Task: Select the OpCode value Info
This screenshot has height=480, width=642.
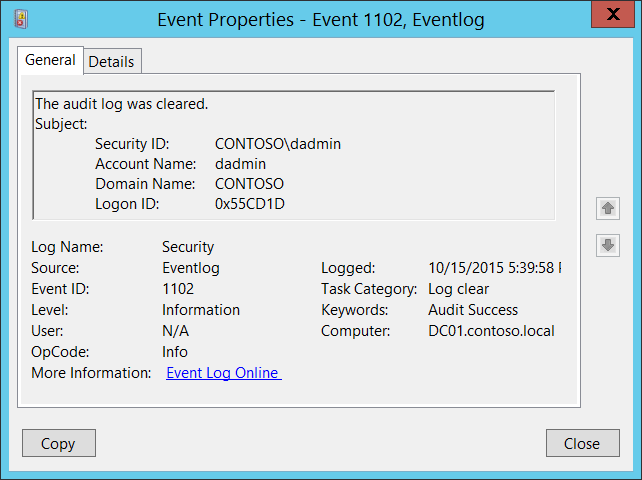Action: pyautogui.click(x=175, y=352)
